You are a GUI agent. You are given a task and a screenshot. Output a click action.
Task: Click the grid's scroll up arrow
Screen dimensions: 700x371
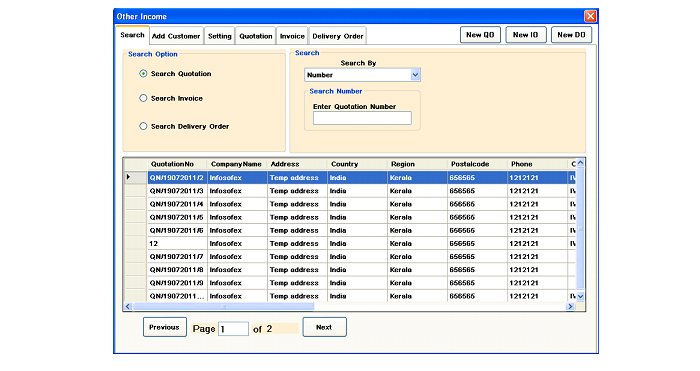click(x=580, y=163)
